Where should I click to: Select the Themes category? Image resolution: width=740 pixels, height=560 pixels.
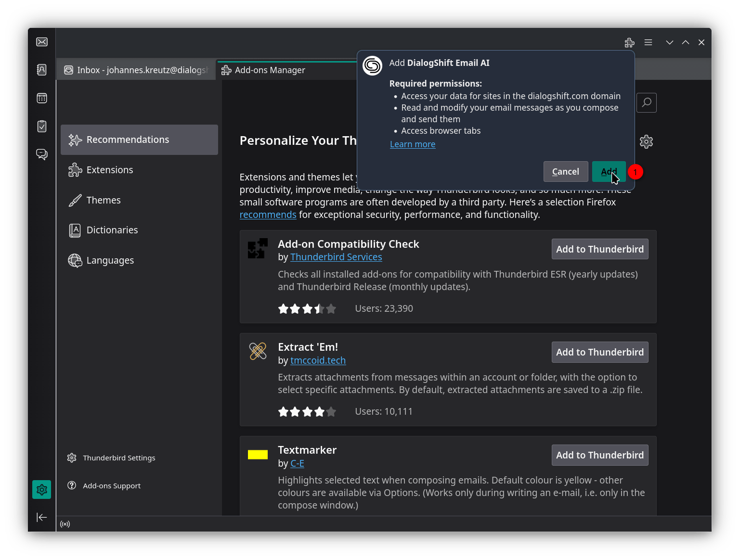139,200
